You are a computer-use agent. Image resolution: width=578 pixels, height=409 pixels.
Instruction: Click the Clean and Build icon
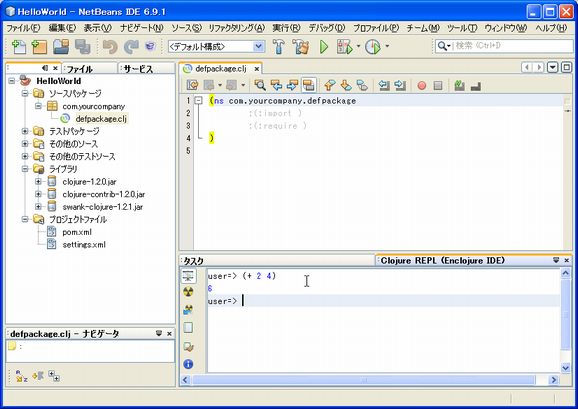tap(301, 46)
